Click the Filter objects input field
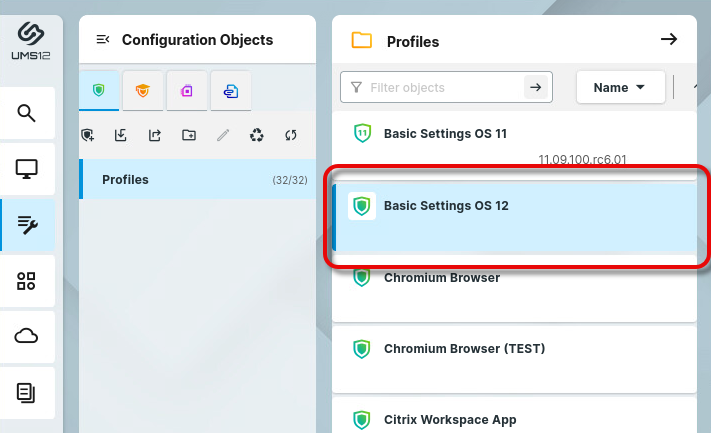Image resolution: width=711 pixels, height=433 pixels. tap(440, 88)
